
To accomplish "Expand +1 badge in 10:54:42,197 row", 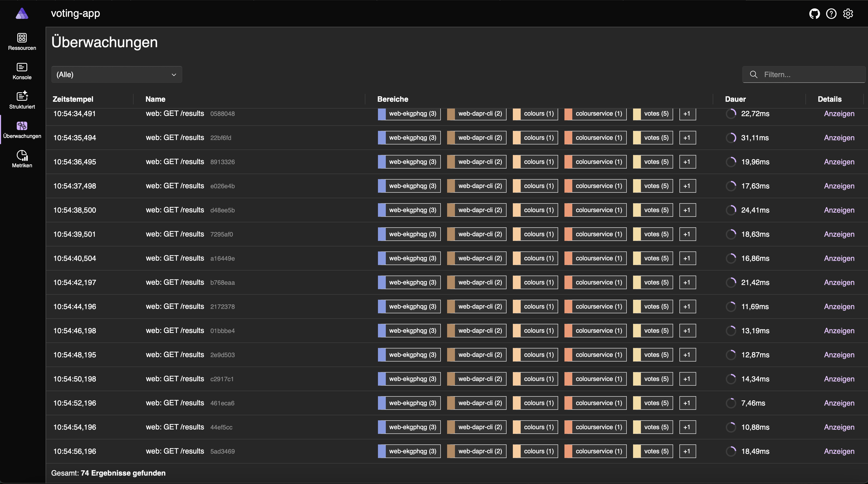I will (687, 282).
